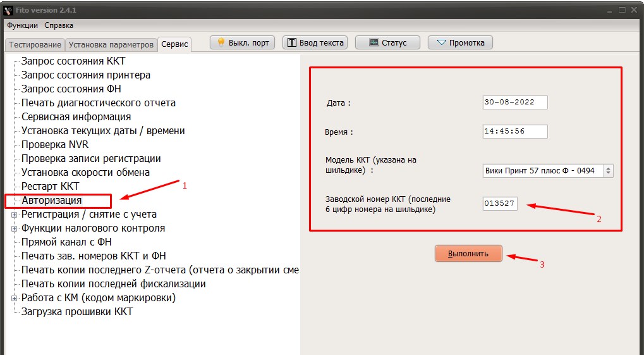The height and width of the screenshot is (355, 644).
Task: Click the Дата input field
Action: pyautogui.click(x=515, y=103)
